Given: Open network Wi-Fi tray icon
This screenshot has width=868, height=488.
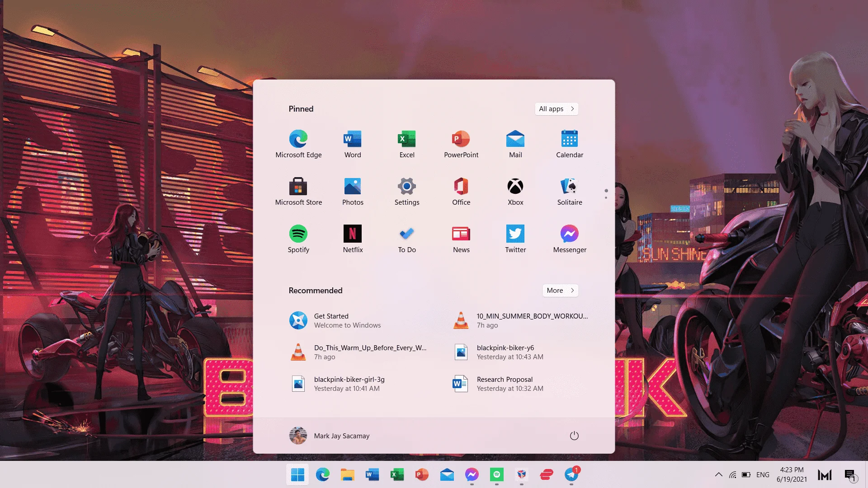Looking at the screenshot, I should 732,474.
